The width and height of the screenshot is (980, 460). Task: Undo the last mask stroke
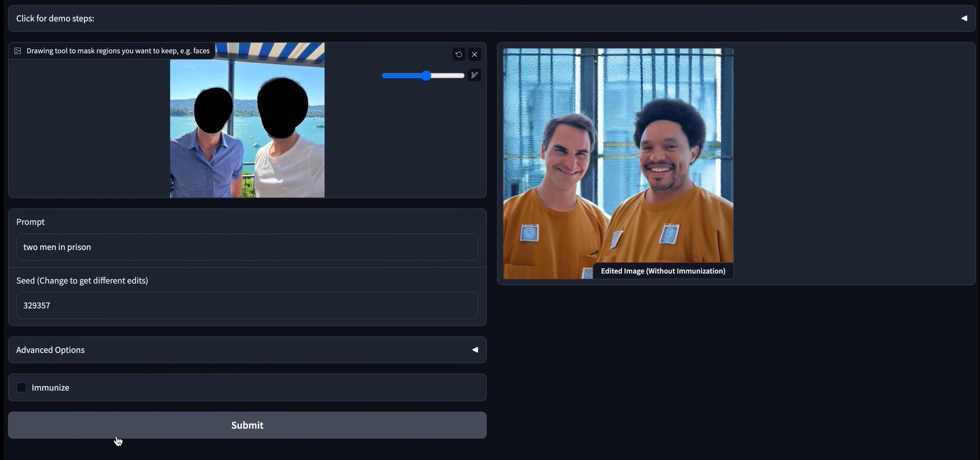tap(459, 54)
